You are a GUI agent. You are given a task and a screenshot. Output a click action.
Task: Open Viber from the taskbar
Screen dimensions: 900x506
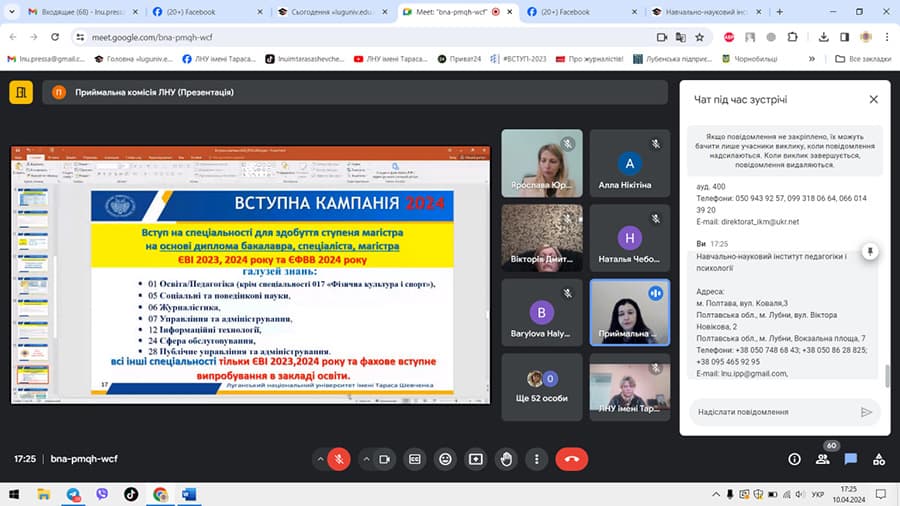[102, 494]
